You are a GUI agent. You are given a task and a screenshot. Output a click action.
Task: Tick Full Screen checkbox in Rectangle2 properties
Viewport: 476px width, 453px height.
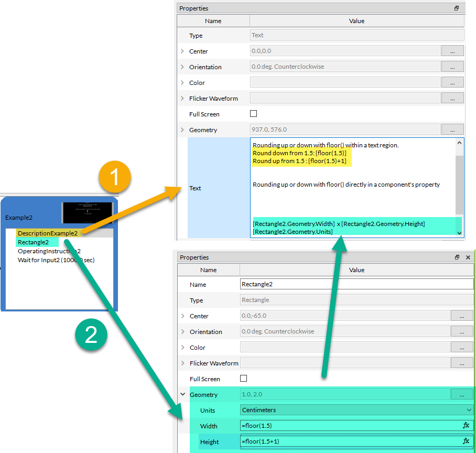click(243, 379)
